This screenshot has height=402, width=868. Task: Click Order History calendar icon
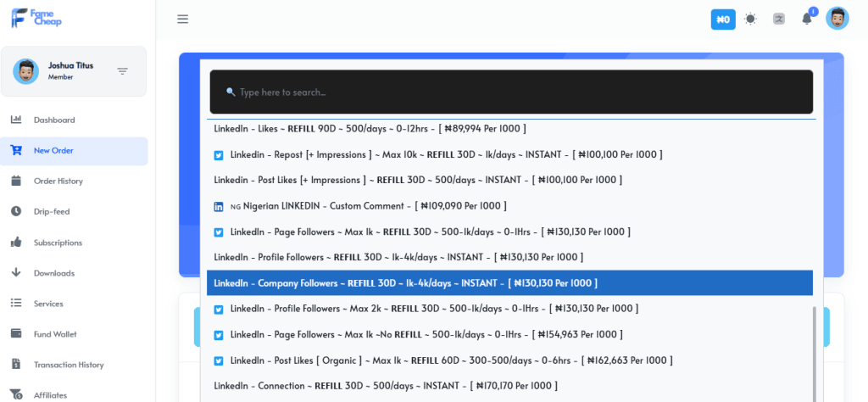pos(16,181)
